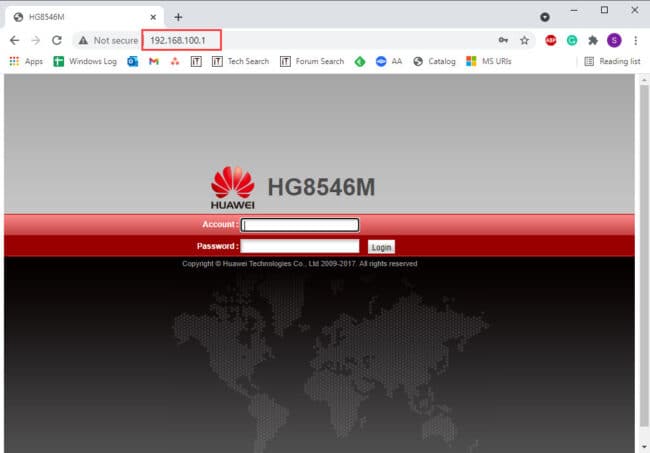
Task: Open the Apps bookmark shortcut
Action: [x=26, y=61]
